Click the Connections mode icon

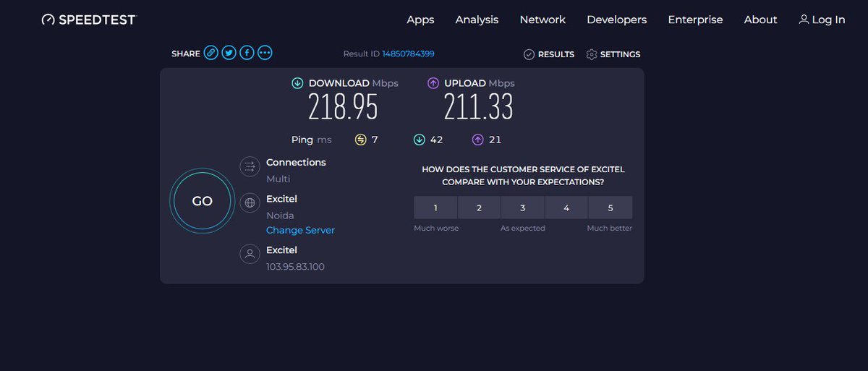(250, 166)
